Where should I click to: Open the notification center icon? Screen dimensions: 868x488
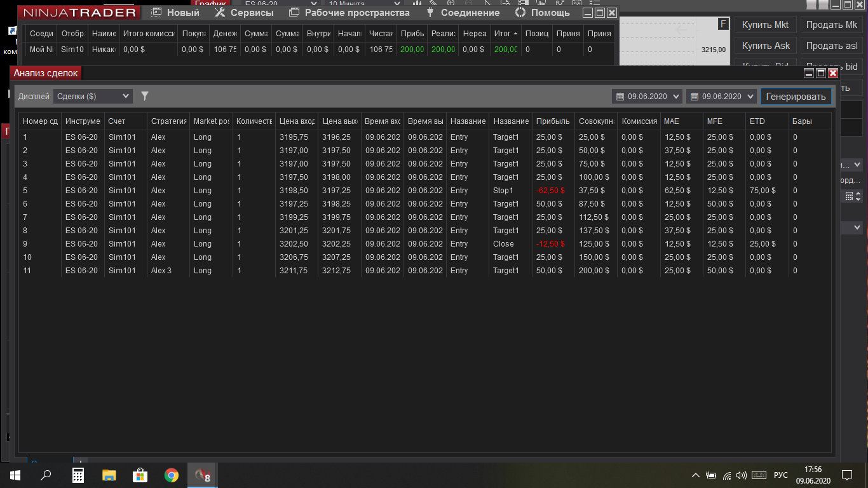pyautogui.click(x=846, y=475)
